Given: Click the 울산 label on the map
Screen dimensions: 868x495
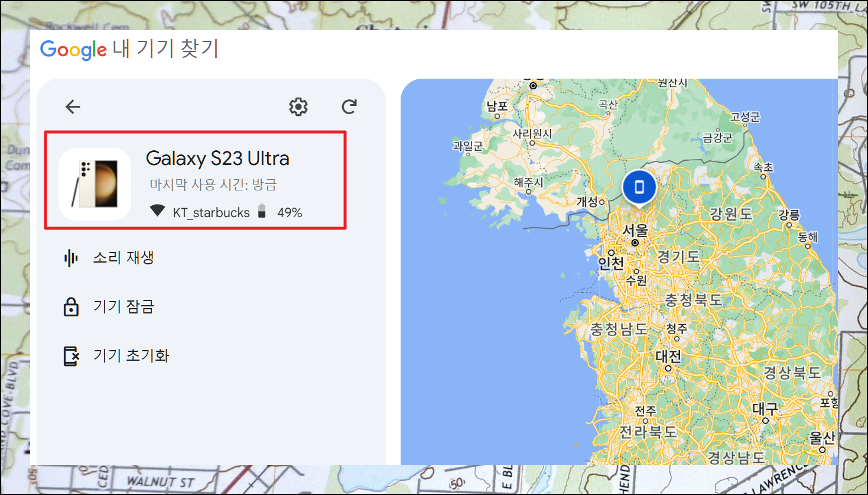Looking at the screenshot, I should (x=822, y=438).
